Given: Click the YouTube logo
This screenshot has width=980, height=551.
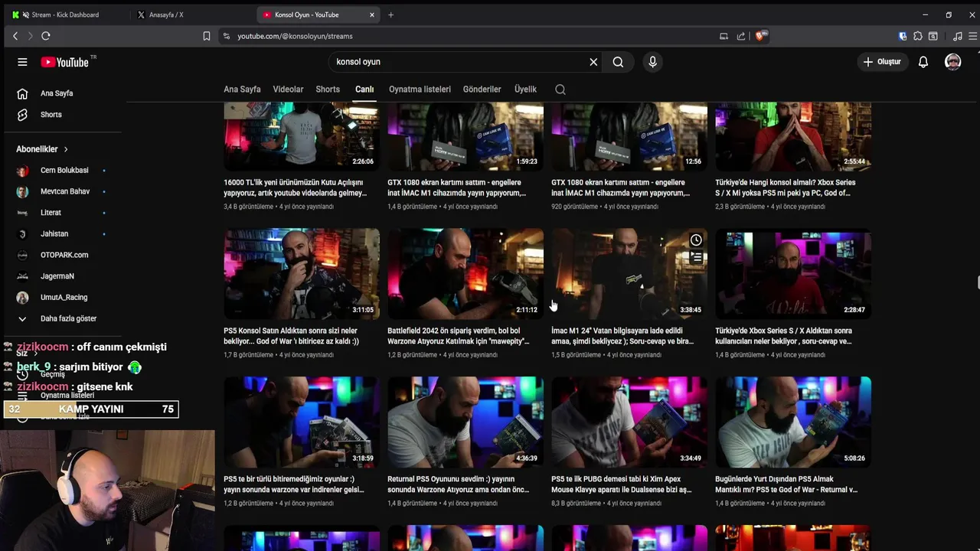Looking at the screenshot, I should pos(65,62).
